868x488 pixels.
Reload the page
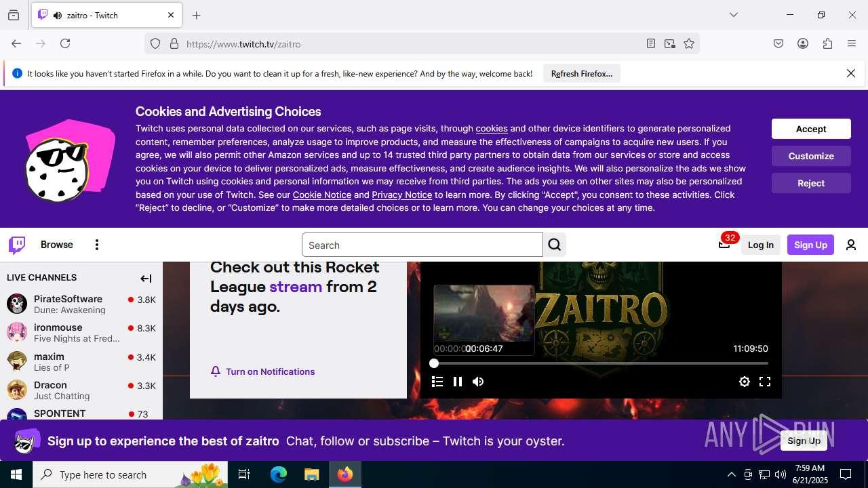pos(65,43)
